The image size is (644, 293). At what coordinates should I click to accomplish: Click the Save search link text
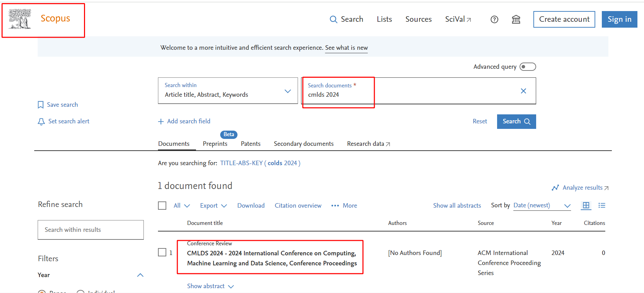[x=63, y=105]
